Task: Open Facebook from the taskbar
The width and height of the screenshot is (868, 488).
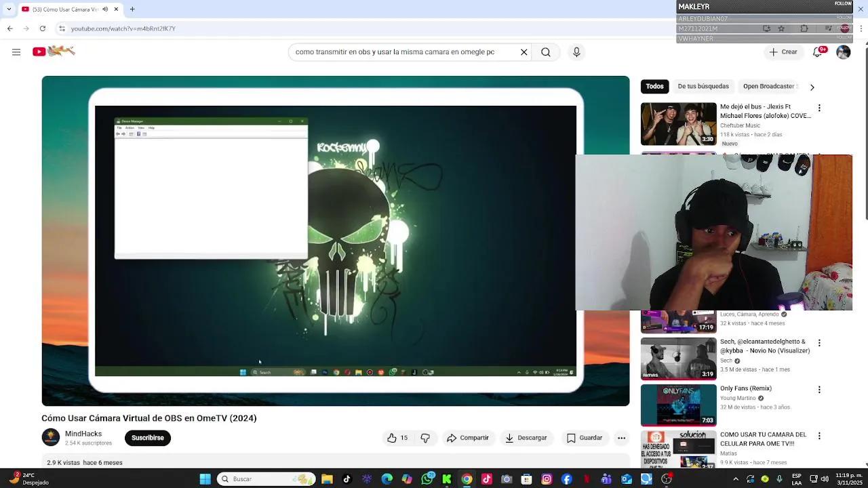Action: 567,479
